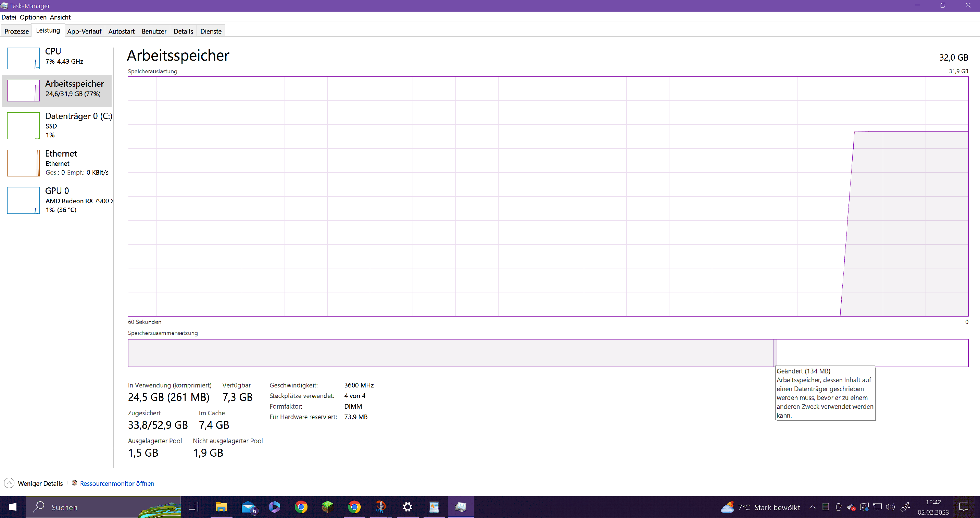The height and width of the screenshot is (518, 980).
Task: Collapse view with Weniger Details
Action: click(x=34, y=483)
